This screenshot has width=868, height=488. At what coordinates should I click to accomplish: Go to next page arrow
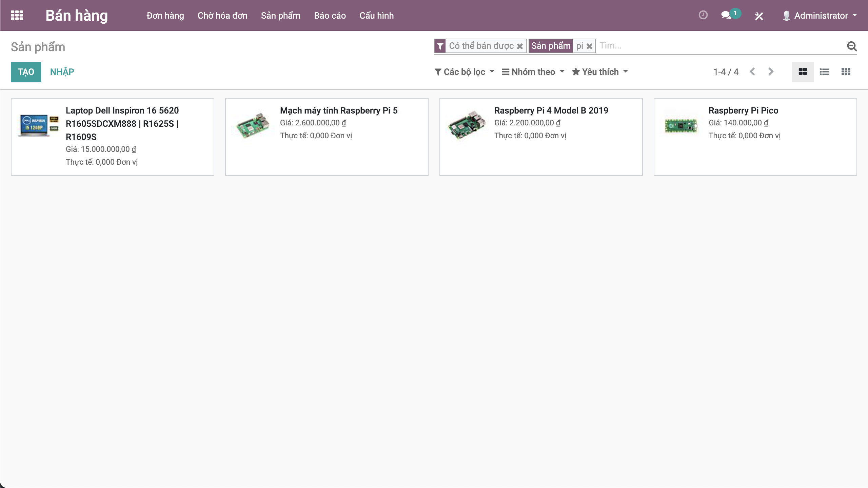click(x=771, y=72)
